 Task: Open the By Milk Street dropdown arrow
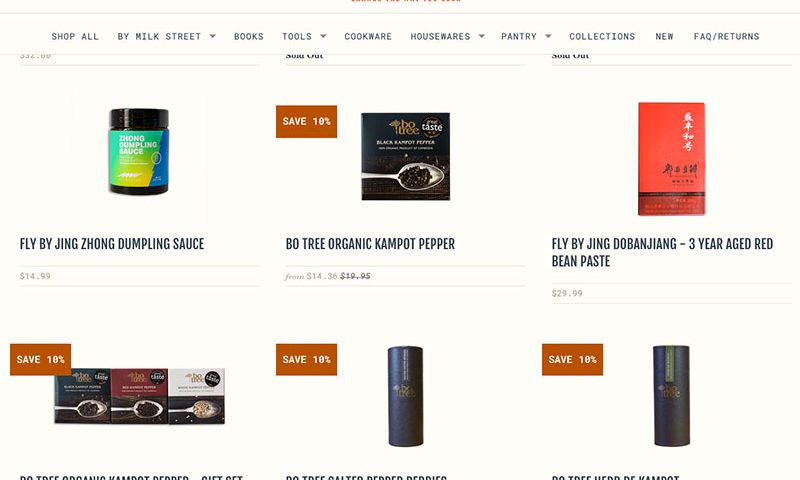tap(213, 36)
